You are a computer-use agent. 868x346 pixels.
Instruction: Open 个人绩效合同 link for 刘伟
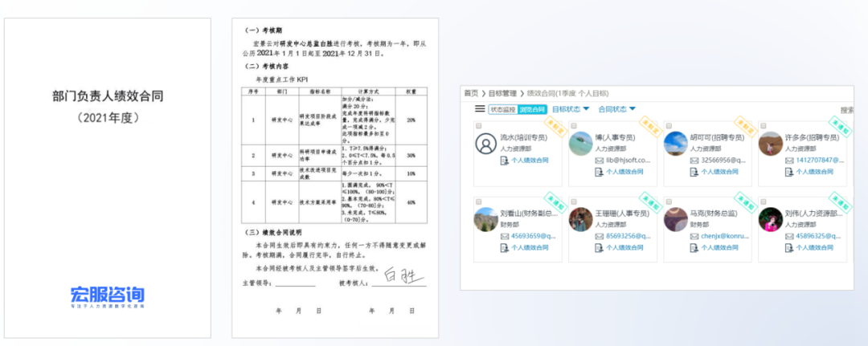815,247
